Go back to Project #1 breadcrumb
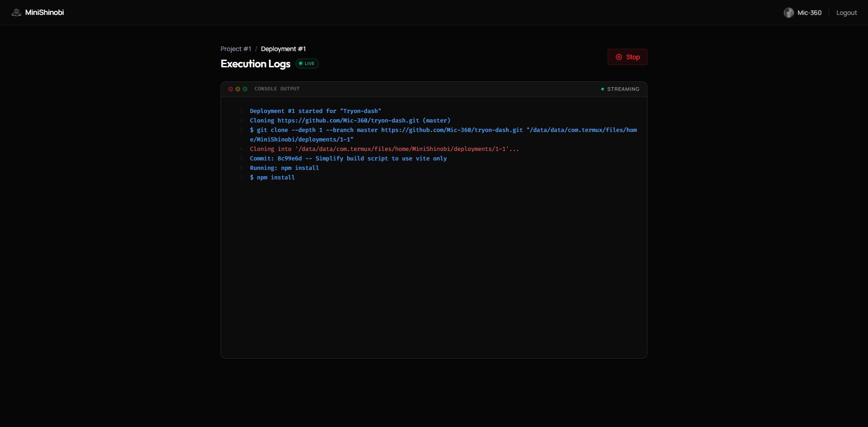Image resolution: width=868 pixels, height=427 pixels. pyautogui.click(x=236, y=49)
